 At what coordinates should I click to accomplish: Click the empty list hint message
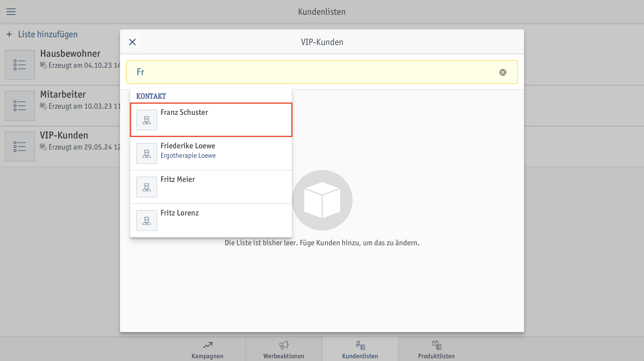pyautogui.click(x=322, y=243)
